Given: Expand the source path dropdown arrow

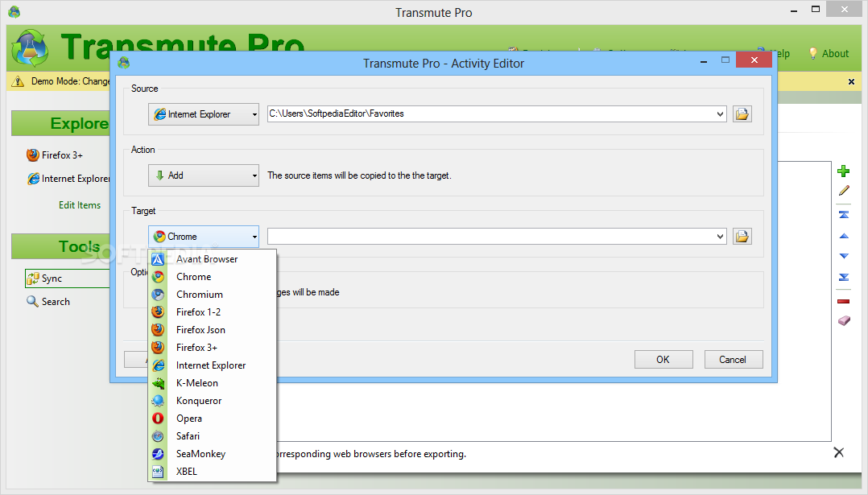Looking at the screenshot, I should (x=720, y=114).
